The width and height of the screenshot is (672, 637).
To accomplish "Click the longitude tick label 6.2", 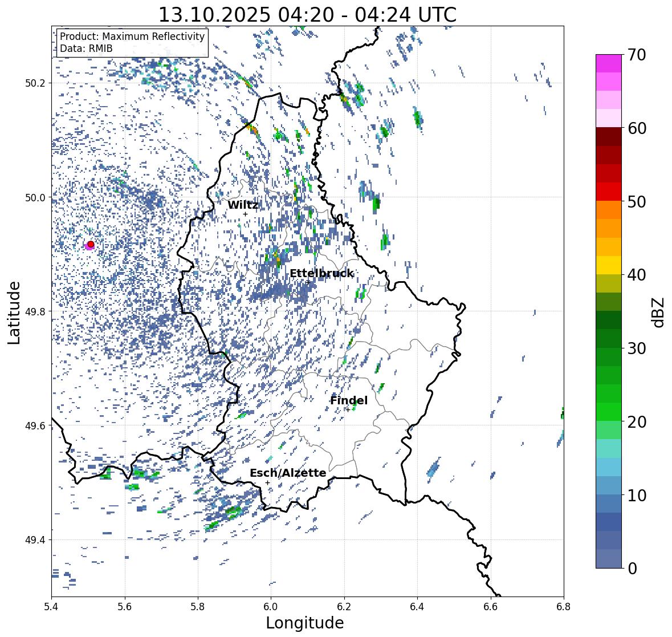I will (344, 606).
